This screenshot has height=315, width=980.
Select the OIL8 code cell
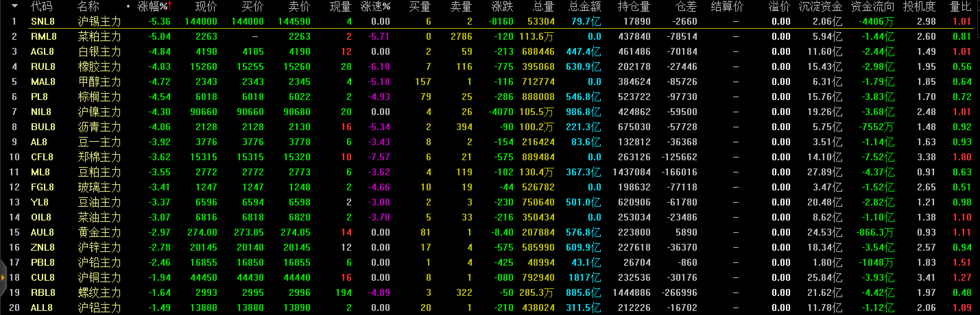[41, 217]
